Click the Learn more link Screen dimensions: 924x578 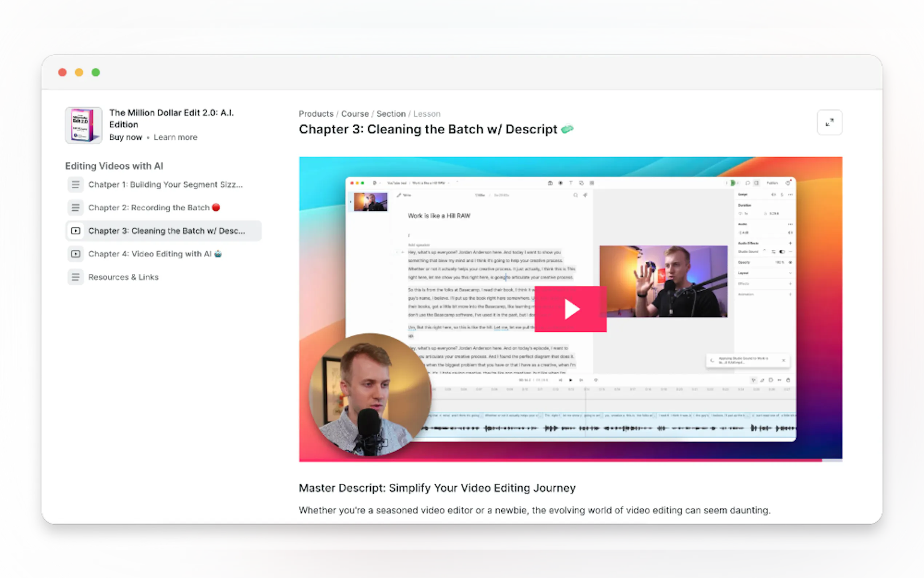pyautogui.click(x=176, y=137)
